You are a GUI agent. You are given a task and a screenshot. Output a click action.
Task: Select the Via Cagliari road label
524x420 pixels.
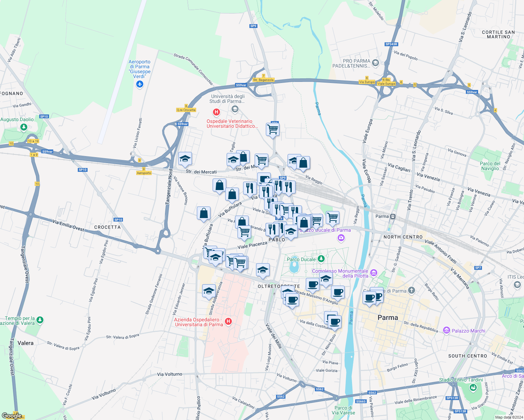(x=399, y=167)
